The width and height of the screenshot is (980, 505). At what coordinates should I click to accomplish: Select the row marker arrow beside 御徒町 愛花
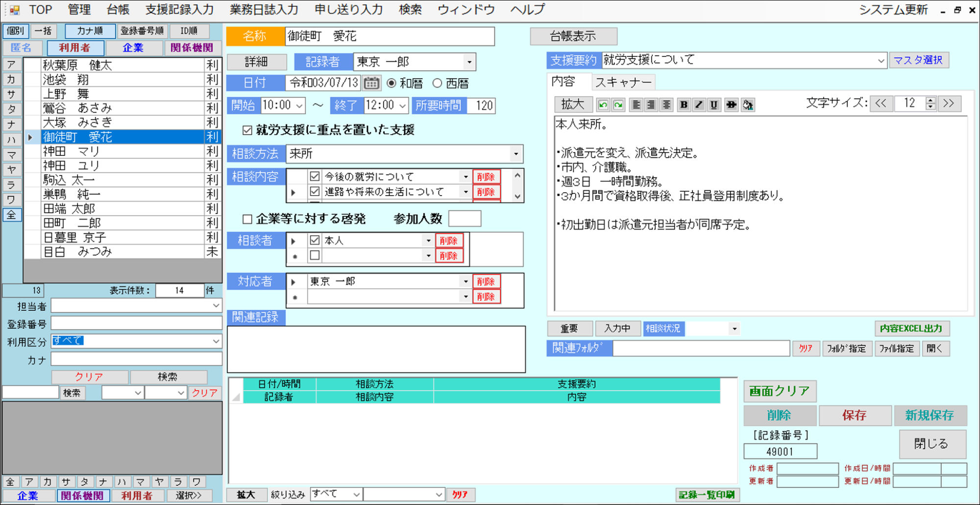(x=30, y=137)
